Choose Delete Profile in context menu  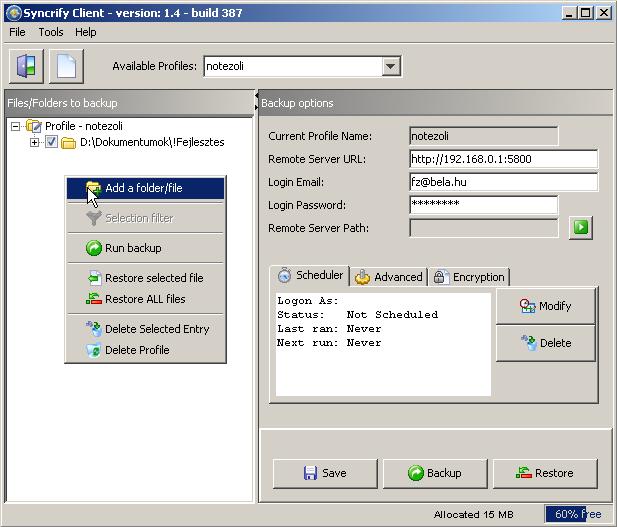click(146, 350)
